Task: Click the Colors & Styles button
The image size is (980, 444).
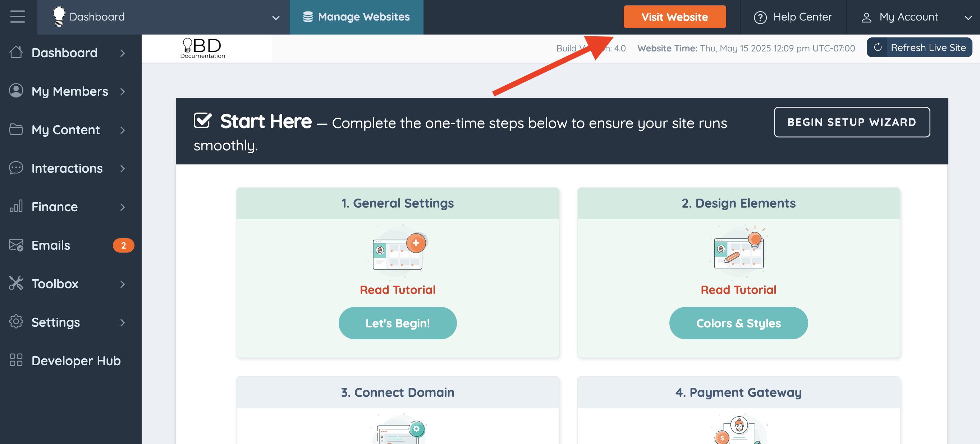Action: click(738, 323)
